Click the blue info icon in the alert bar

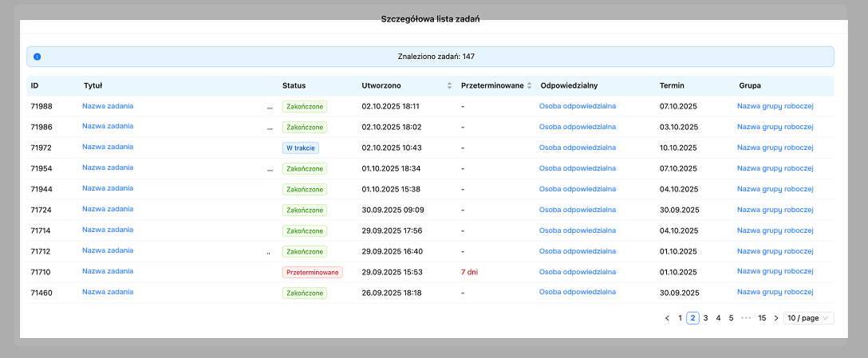[x=37, y=57]
